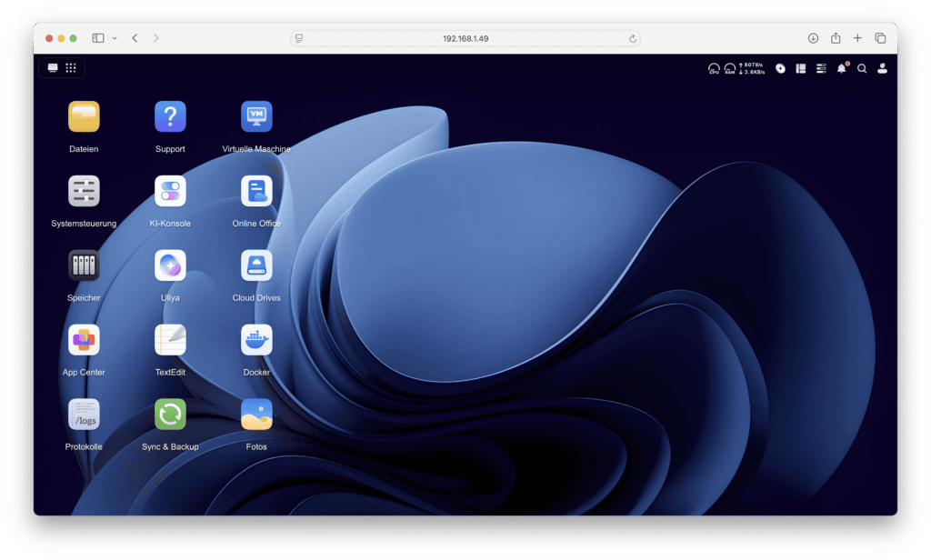Open the App Center
The height and width of the screenshot is (560, 931).
click(84, 341)
